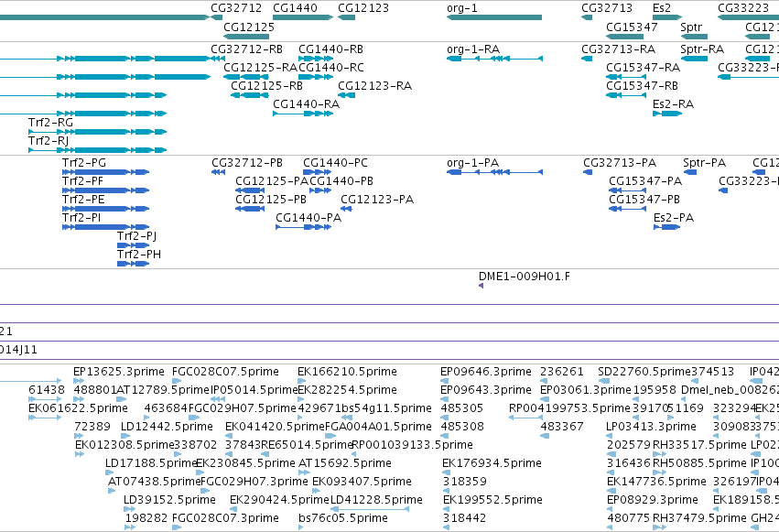Click the org-1 gene label
The height and width of the screenshot is (532, 779).
click(x=462, y=8)
